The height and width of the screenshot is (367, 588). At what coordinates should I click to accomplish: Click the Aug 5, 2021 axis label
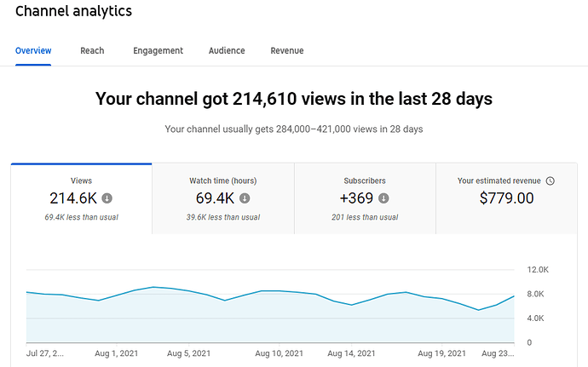188,353
